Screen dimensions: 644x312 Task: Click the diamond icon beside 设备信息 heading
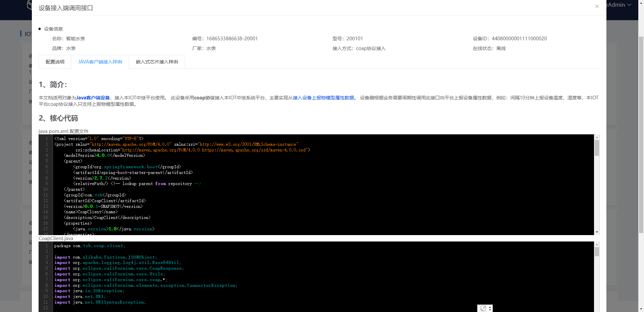(40, 29)
